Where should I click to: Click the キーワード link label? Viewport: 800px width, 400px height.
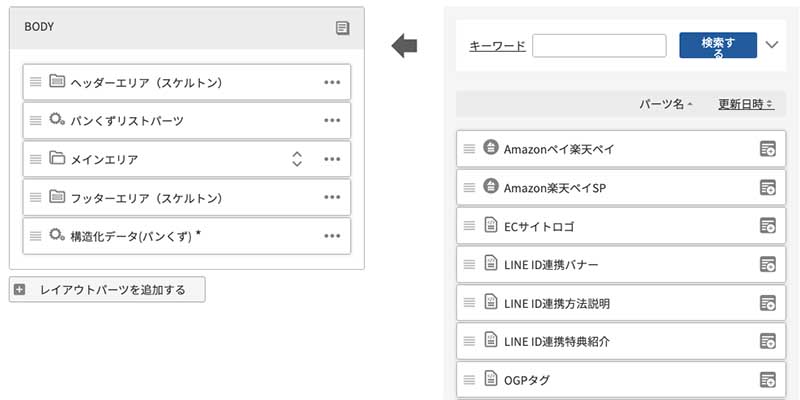point(497,45)
